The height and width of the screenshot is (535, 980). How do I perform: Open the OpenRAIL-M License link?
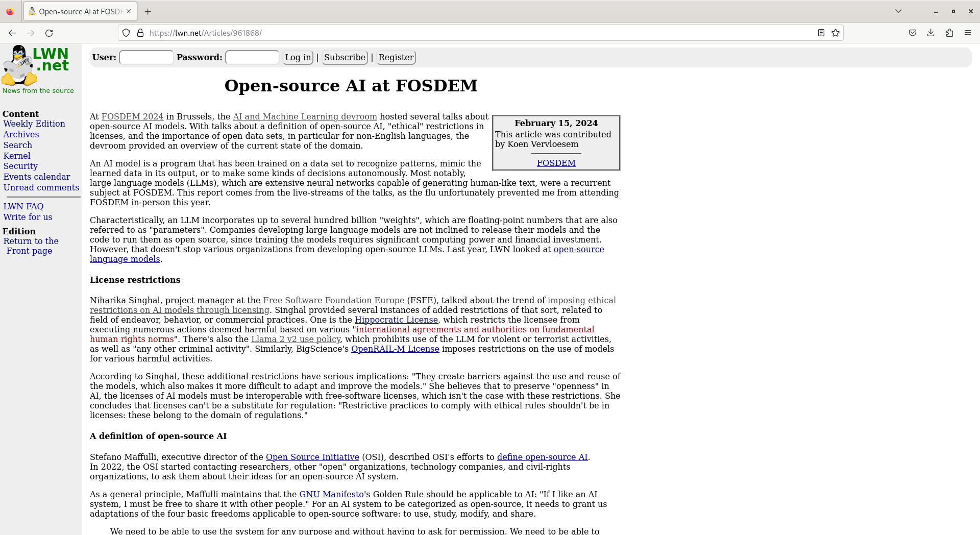[x=395, y=349]
